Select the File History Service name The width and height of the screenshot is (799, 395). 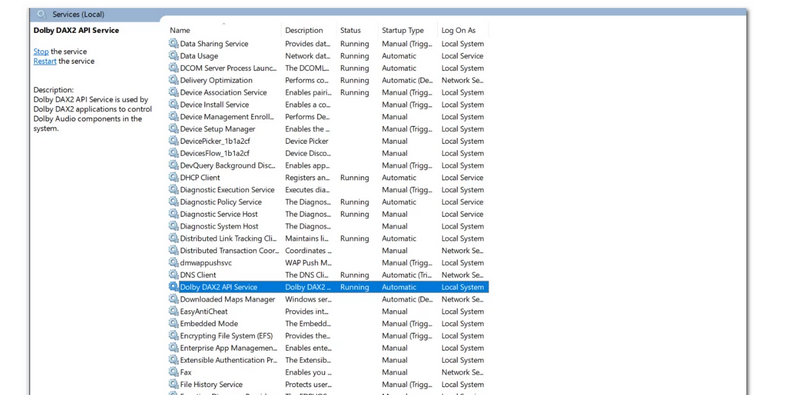coord(211,385)
